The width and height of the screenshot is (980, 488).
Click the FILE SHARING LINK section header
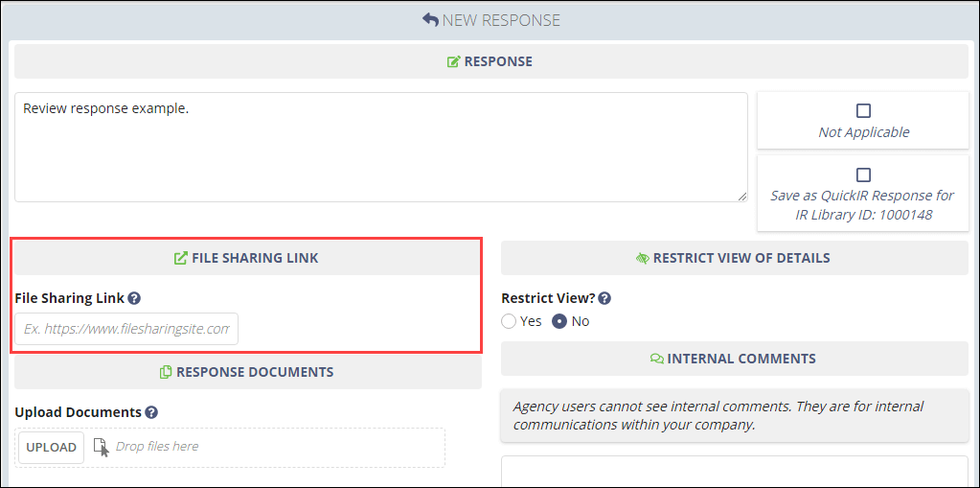(248, 258)
